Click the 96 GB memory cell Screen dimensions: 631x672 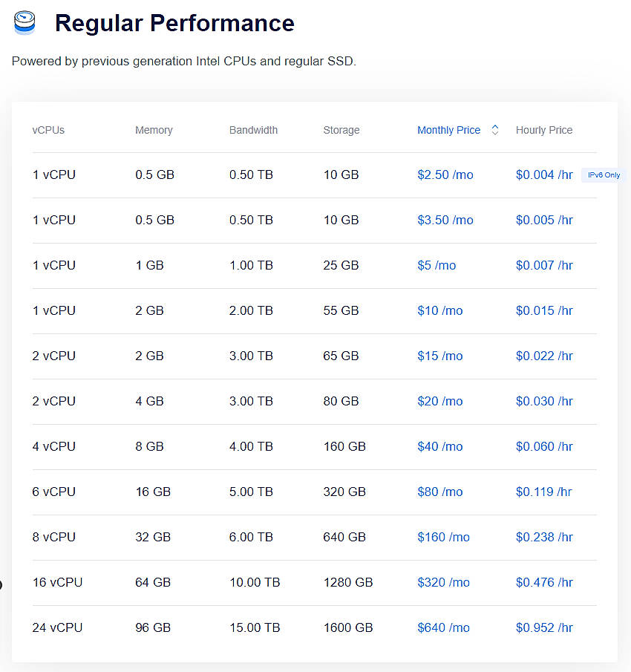(153, 627)
